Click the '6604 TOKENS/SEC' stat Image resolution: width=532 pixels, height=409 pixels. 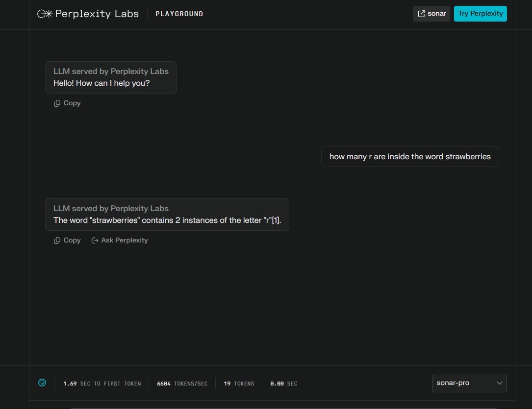pos(182,384)
